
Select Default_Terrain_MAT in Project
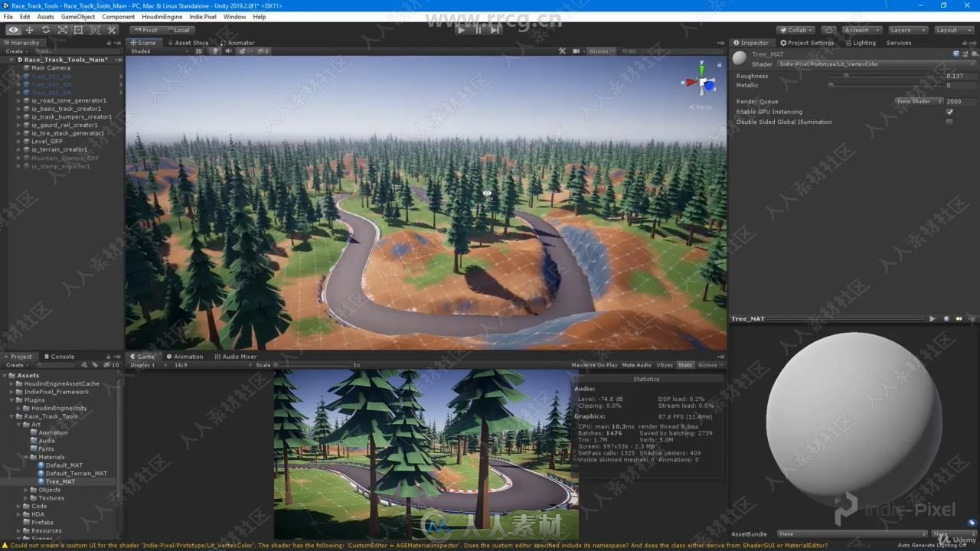point(76,474)
